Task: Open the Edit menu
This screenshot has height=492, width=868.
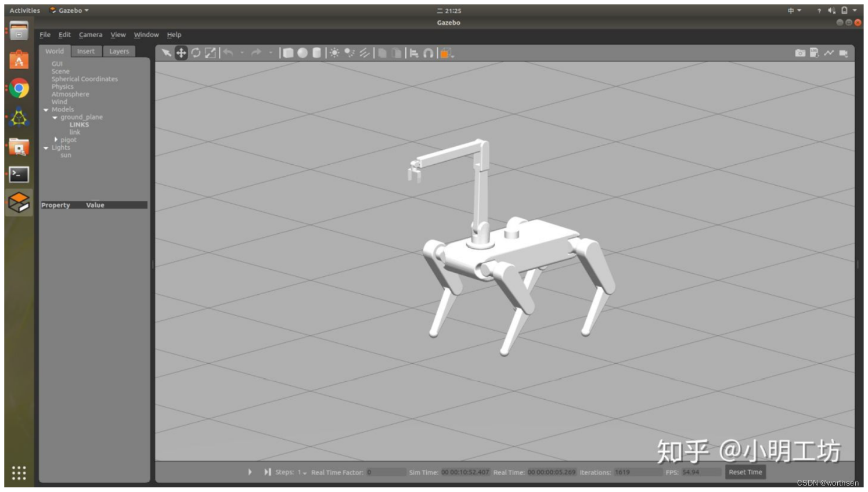Action: click(64, 35)
